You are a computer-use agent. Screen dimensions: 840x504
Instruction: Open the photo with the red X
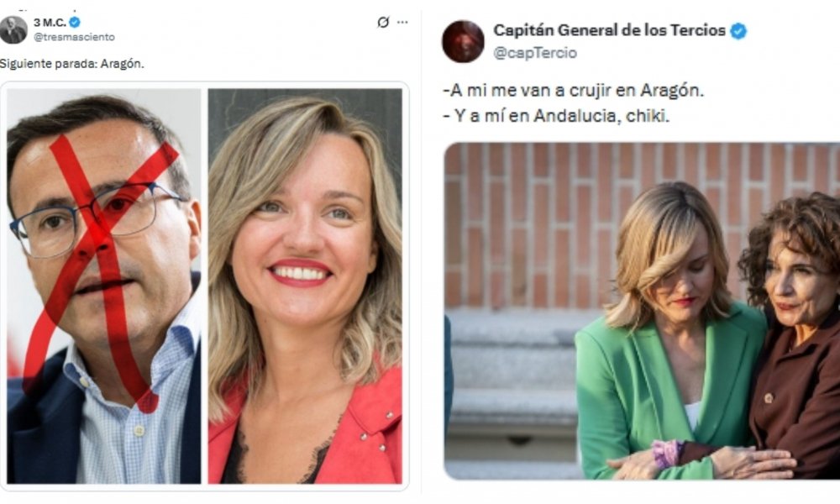point(104,286)
